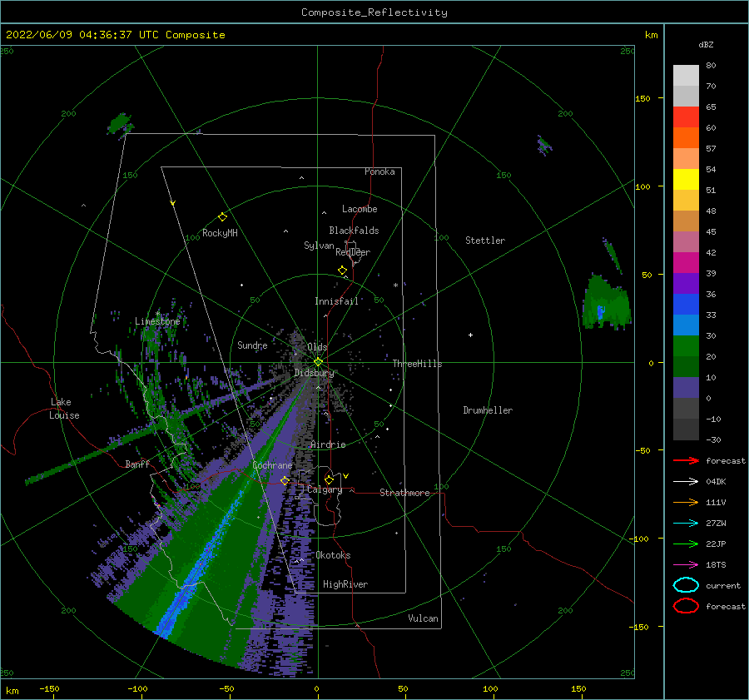The width and height of the screenshot is (749, 700).
Task: Click the bright yellow 54–51 dBZ swatch
Action: (686, 180)
